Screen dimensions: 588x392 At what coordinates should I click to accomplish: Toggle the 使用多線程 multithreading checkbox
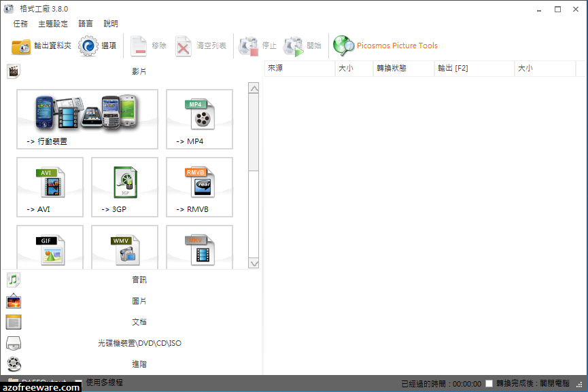pyautogui.click(x=77, y=382)
